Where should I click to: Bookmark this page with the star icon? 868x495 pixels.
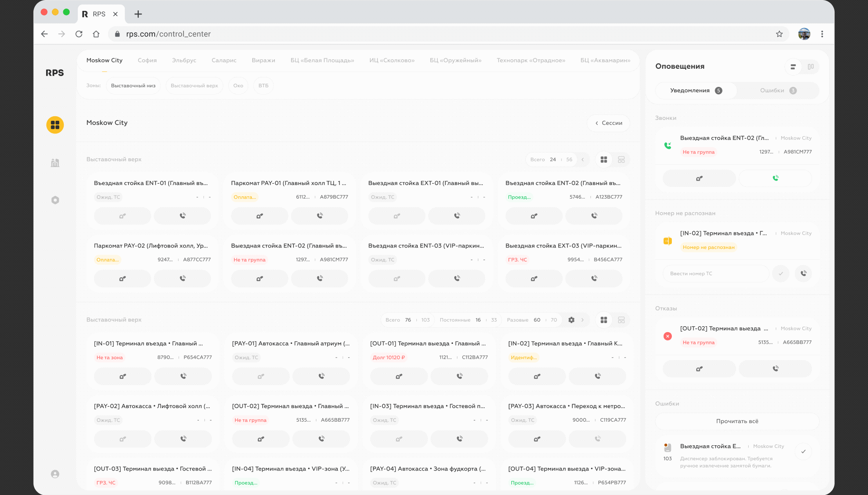(779, 34)
